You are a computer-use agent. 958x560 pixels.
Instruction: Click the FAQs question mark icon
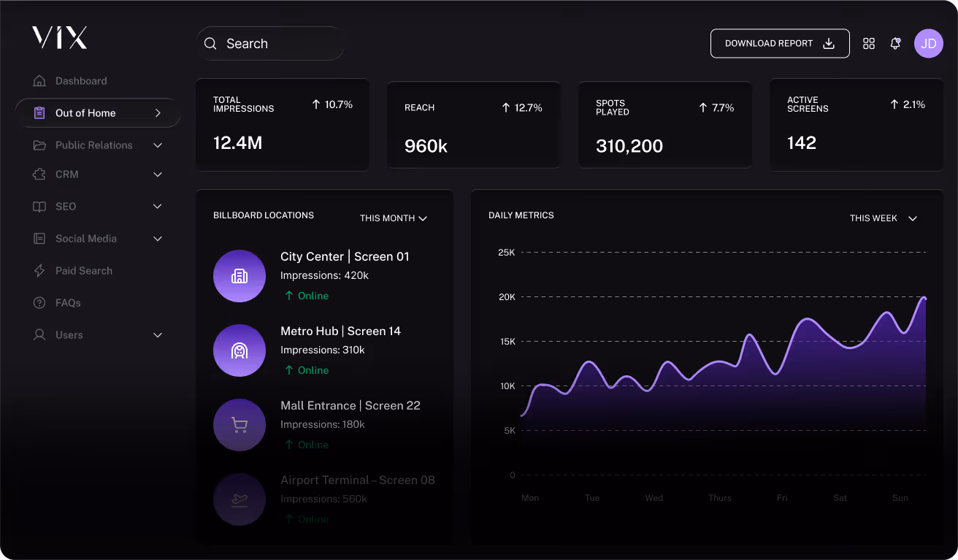[39, 303]
